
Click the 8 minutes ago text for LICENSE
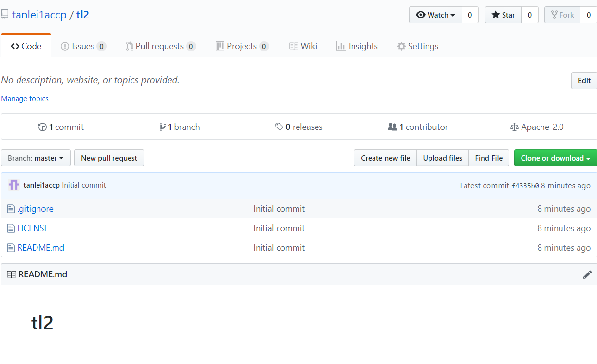[564, 228]
